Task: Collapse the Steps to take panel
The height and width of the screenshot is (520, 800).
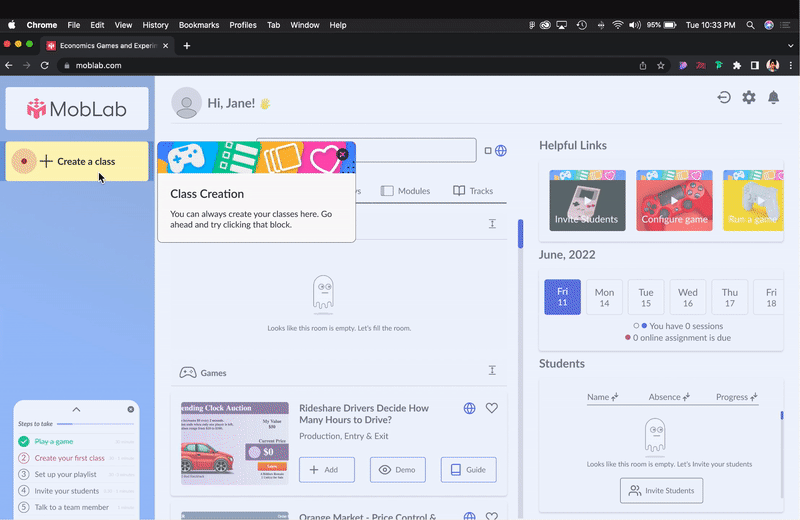Action: coord(76,409)
